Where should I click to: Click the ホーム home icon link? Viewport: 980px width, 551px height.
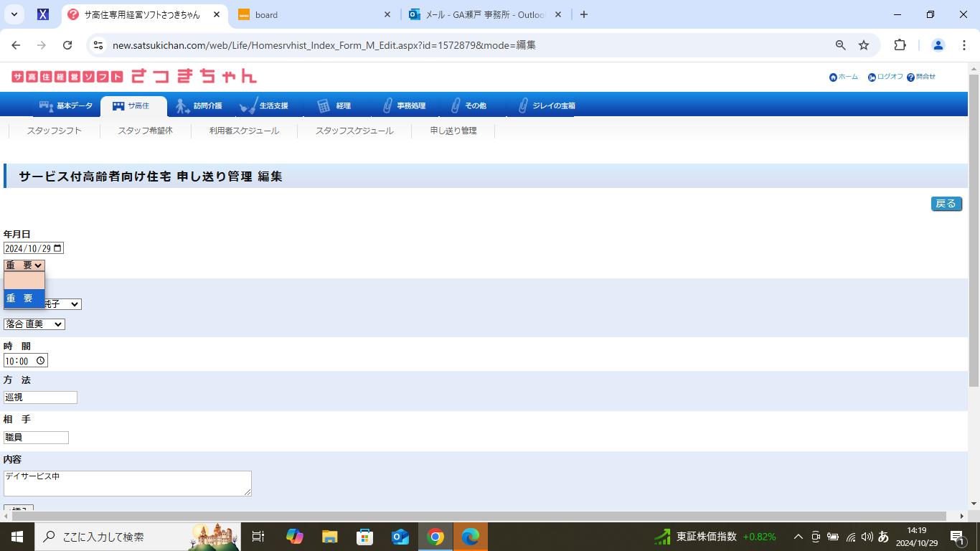point(833,77)
